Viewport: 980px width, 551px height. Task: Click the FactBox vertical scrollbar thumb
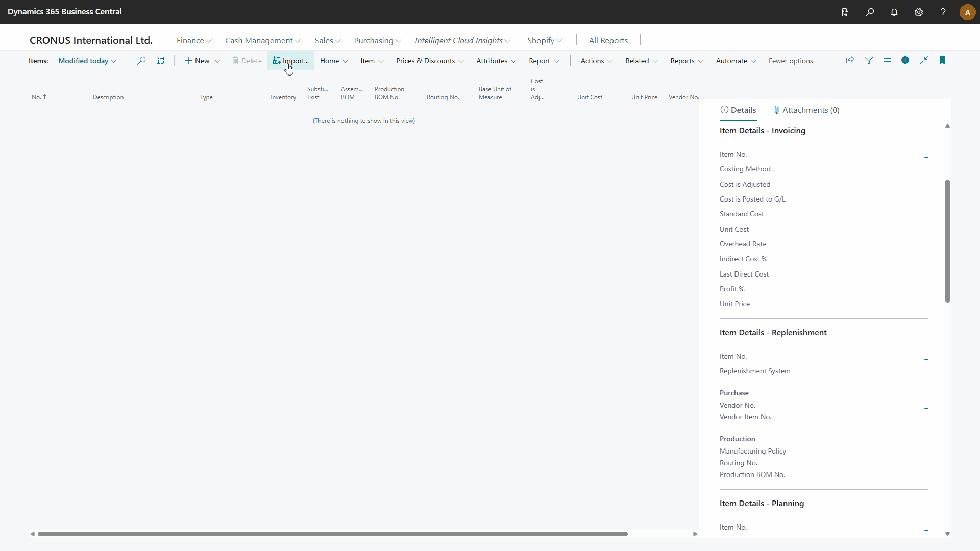(947, 241)
